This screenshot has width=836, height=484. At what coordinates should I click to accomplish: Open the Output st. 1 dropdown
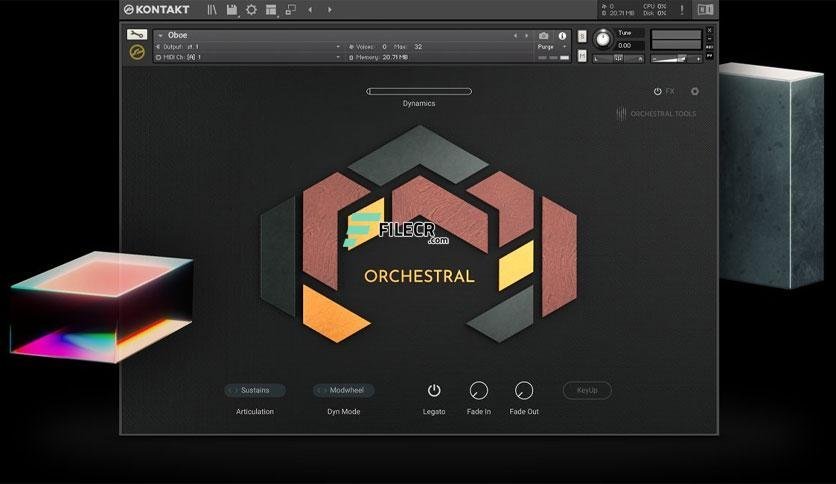[x=248, y=47]
